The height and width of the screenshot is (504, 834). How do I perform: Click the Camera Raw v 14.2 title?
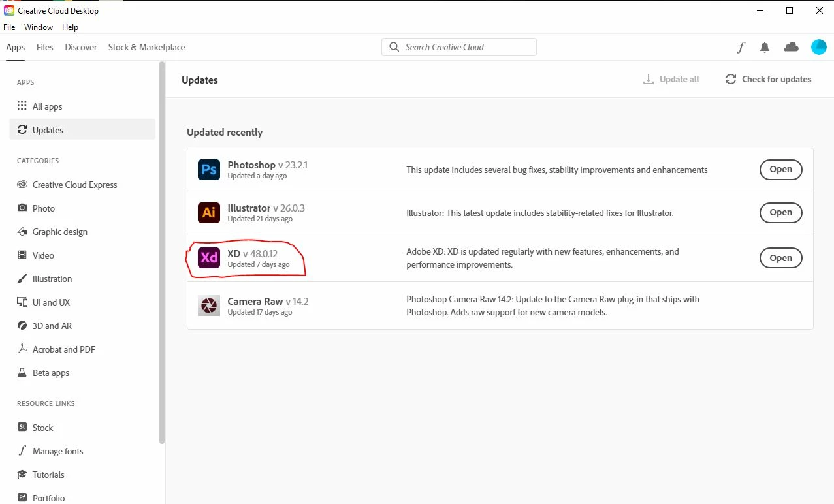click(268, 302)
